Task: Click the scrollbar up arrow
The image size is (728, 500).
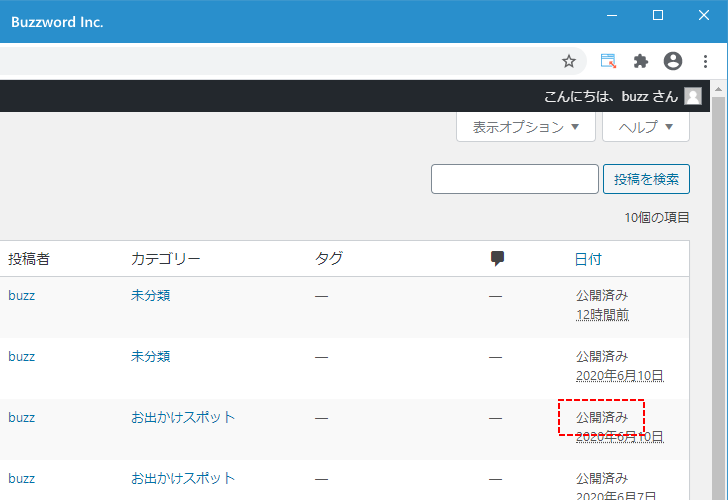Action: pos(719,89)
